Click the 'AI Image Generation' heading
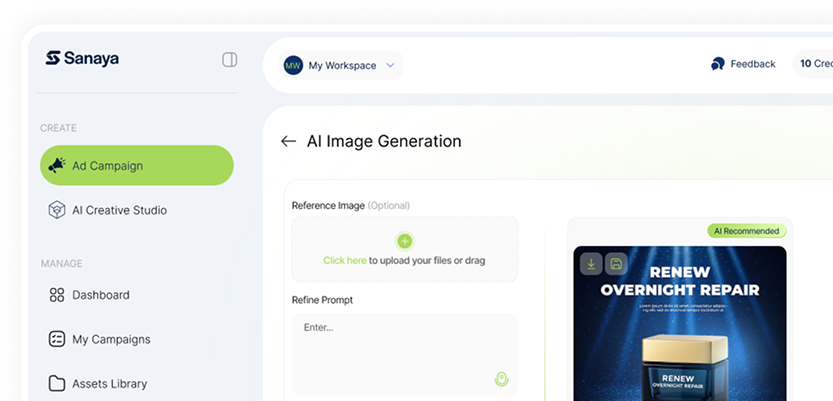833x401 pixels. [x=384, y=141]
